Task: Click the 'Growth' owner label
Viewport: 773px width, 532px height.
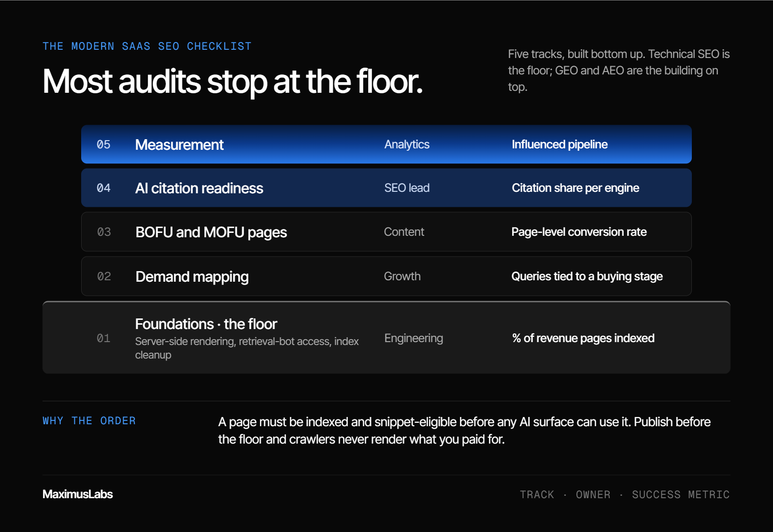Action: coord(402,276)
